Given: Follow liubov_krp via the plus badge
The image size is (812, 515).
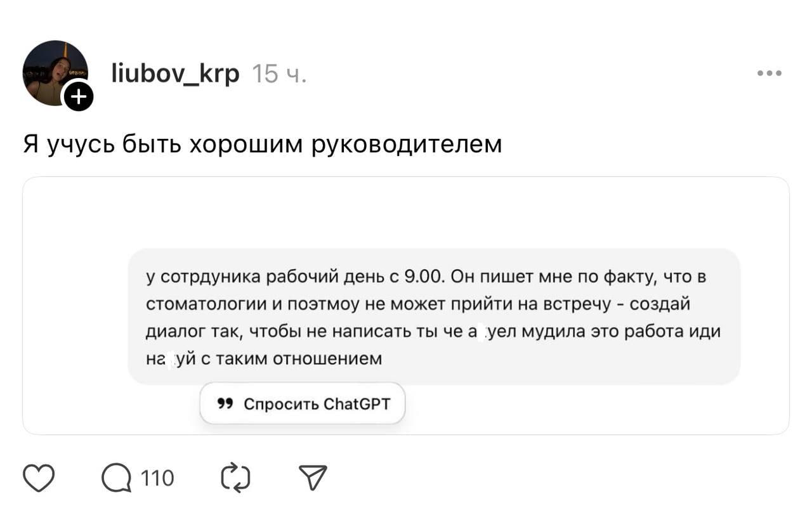Looking at the screenshot, I should (78, 96).
